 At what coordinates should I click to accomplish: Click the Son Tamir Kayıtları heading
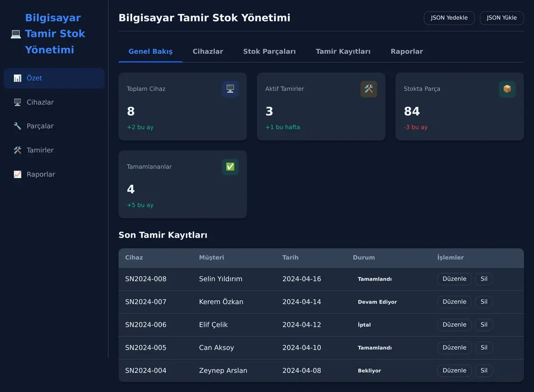(163, 235)
